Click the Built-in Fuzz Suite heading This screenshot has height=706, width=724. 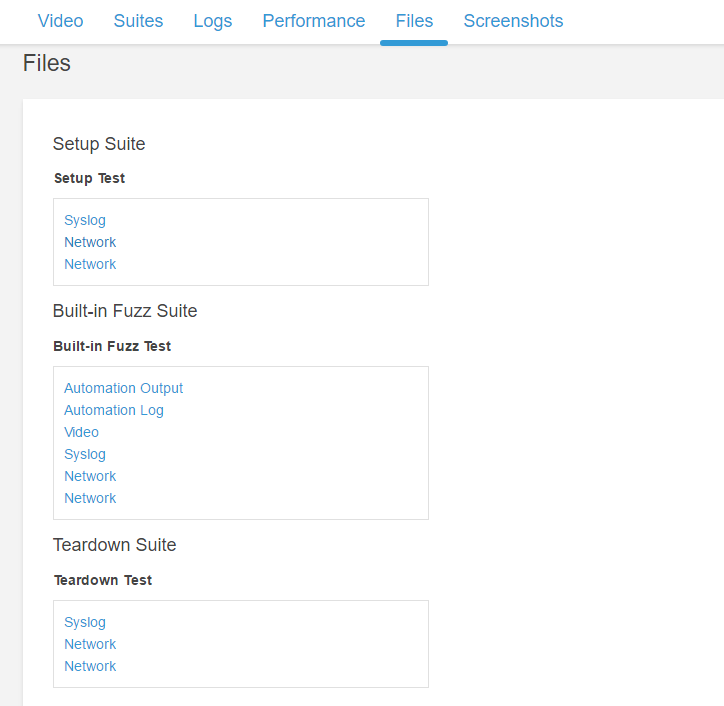click(125, 311)
